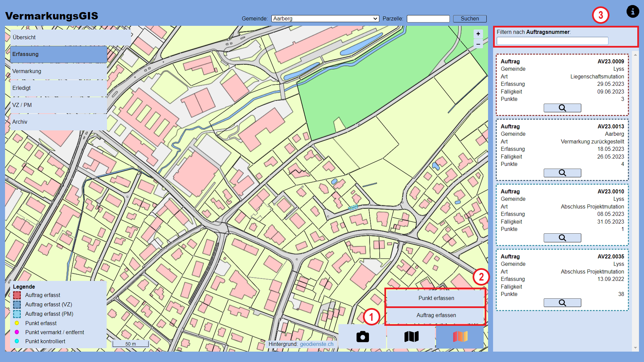Click the Auftrag erfassen button
The height and width of the screenshot is (362, 644).
(436, 315)
